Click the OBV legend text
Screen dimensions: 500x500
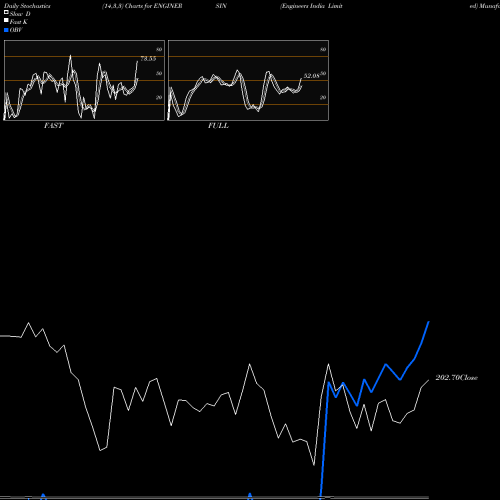[x=16, y=30]
